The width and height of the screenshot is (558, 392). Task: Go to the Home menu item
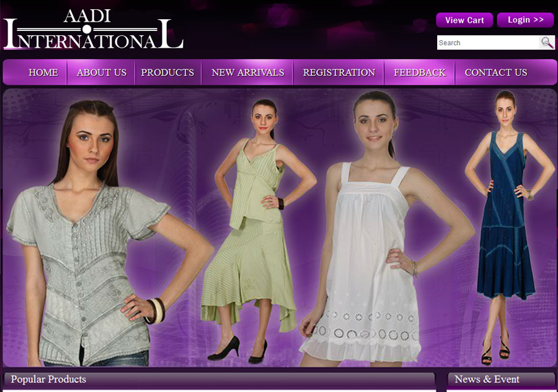pos(43,73)
